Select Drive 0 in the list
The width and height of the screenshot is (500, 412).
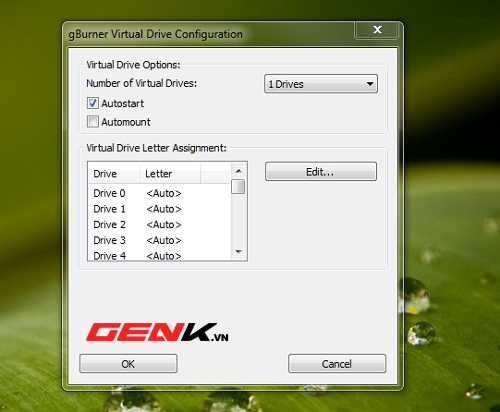click(159, 193)
